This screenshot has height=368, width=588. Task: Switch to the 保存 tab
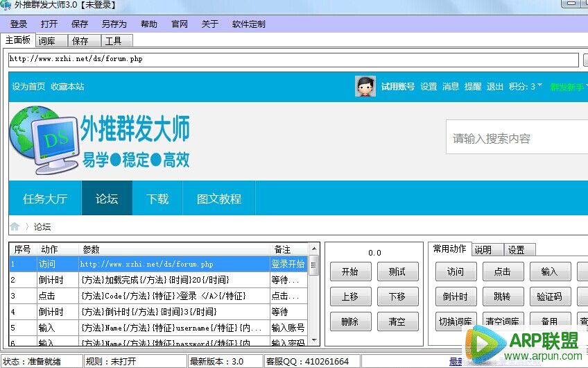tap(85, 40)
